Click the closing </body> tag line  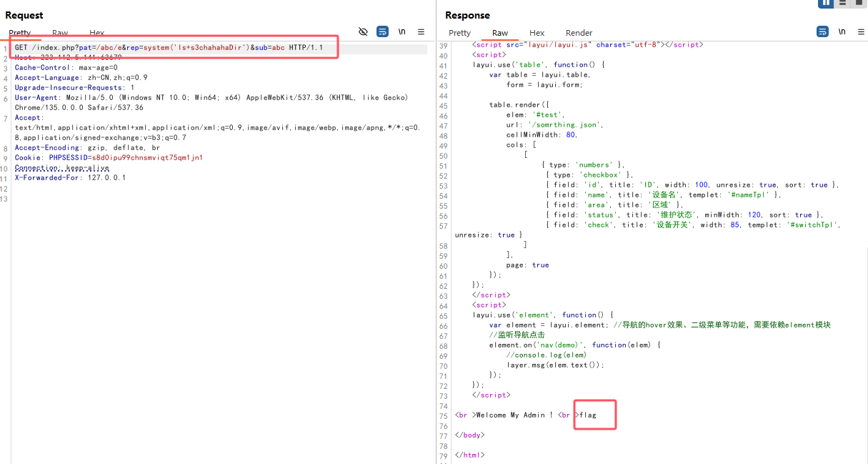tap(470, 435)
